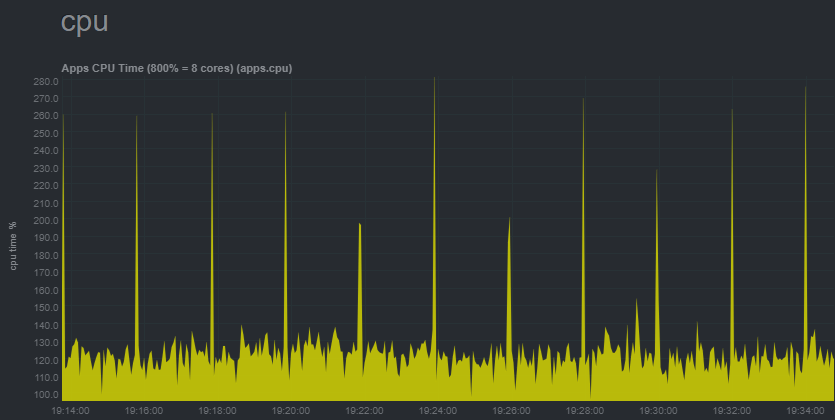Select the 19:16:00 time label
Viewport: 835px width, 420px height.
click(x=144, y=410)
